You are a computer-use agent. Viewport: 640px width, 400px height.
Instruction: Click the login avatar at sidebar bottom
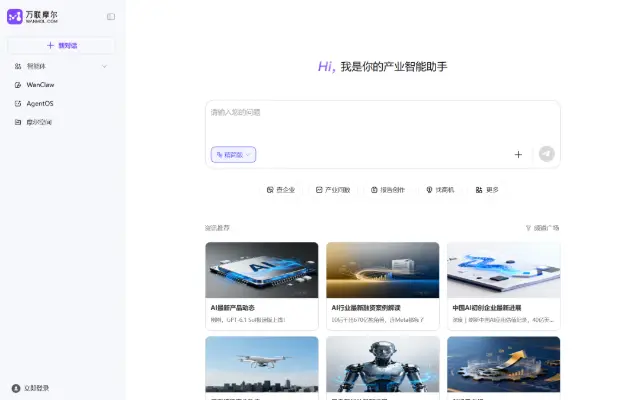click(16, 388)
